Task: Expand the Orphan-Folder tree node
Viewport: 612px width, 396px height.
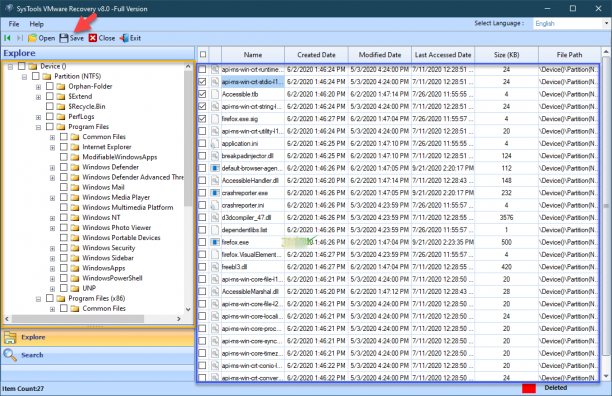Action: [38, 87]
